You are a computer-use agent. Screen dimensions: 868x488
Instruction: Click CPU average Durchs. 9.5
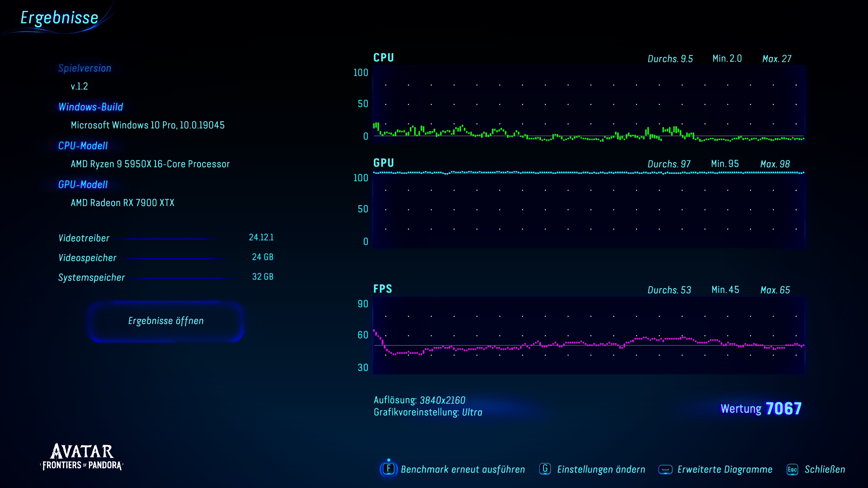pyautogui.click(x=670, y=59)
